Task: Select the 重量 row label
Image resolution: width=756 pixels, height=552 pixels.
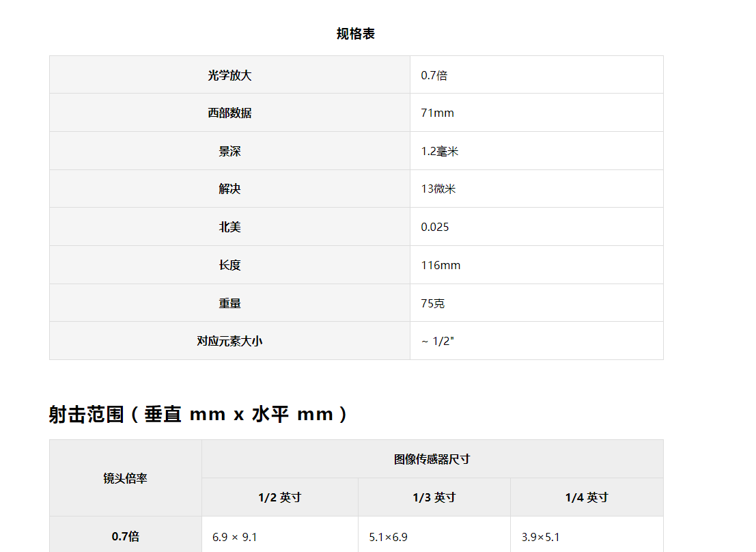Action: click(229, 303)
